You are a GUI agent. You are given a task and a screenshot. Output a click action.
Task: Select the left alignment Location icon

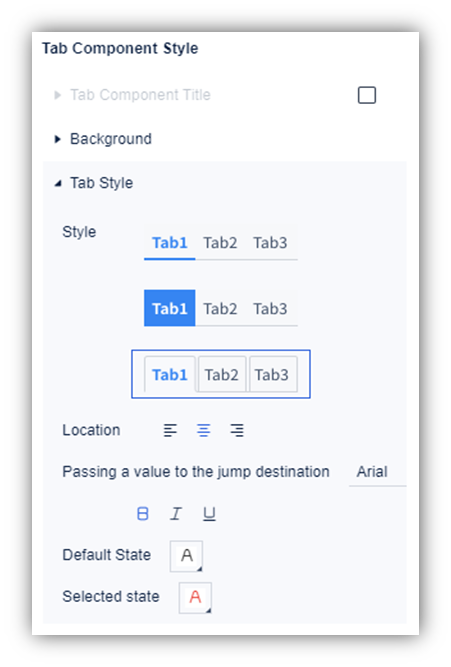pos(170,430)
